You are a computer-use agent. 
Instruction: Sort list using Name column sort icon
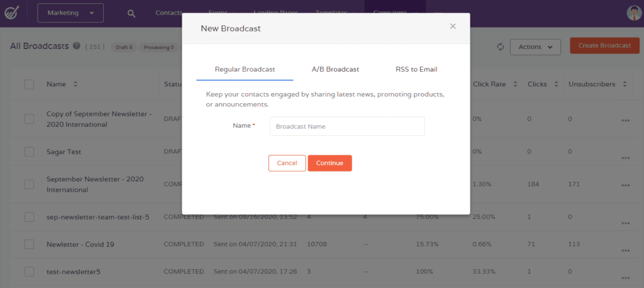coord(75,84)
